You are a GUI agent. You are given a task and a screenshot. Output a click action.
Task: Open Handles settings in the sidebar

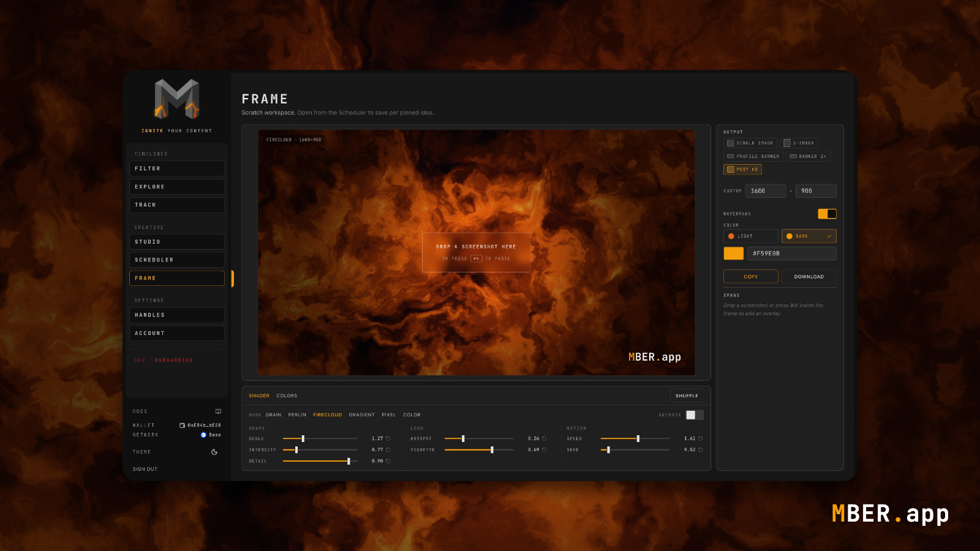coord(177,315)
